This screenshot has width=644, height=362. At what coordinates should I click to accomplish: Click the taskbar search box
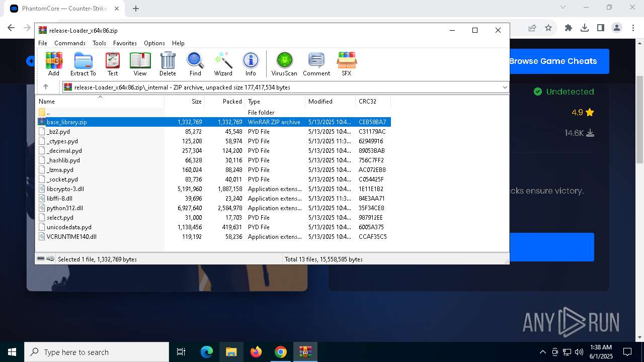point(97,352)
